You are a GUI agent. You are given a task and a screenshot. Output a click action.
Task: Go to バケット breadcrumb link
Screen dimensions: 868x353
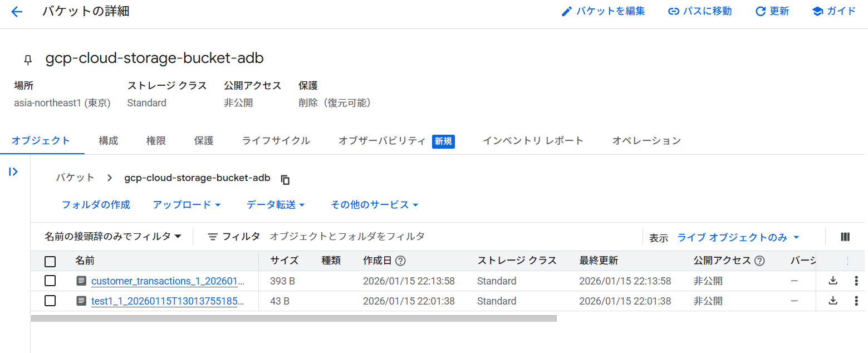click(75, 178)
